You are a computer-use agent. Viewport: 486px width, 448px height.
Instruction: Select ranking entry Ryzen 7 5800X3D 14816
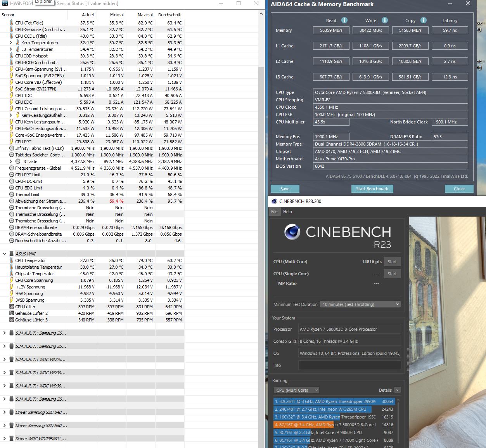tap(334, 425)
